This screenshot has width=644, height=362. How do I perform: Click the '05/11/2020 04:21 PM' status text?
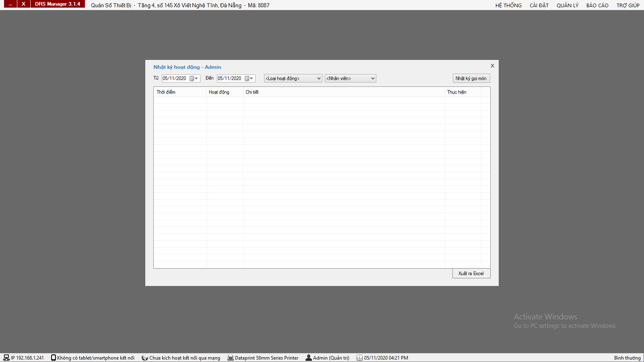click(x=386, y=358)
